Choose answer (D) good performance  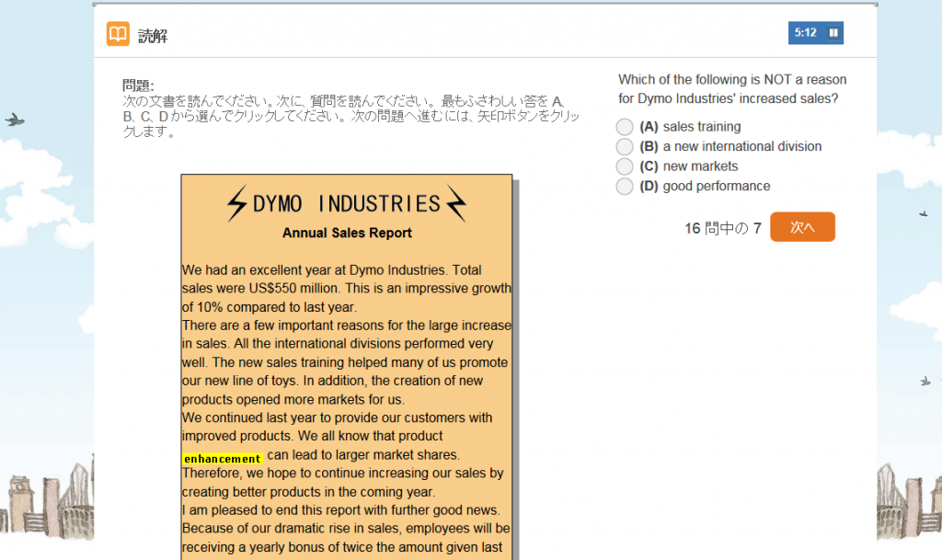pos(625,186)
